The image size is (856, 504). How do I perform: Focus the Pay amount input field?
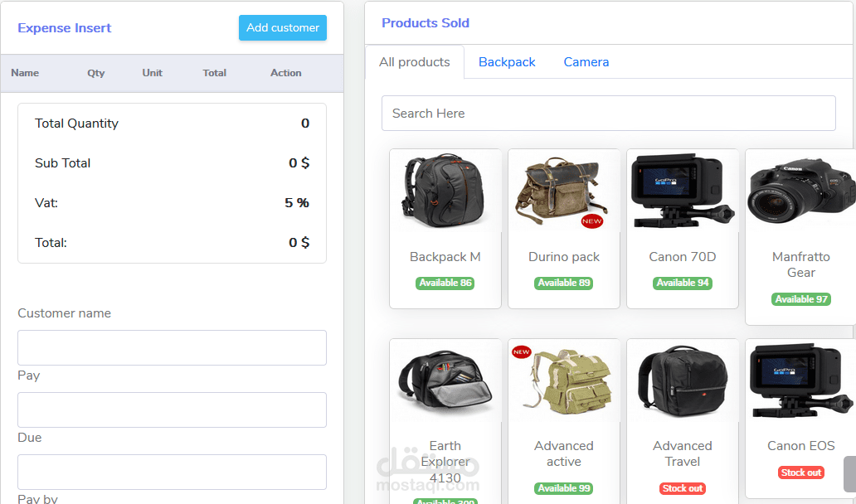coord(172,410)
